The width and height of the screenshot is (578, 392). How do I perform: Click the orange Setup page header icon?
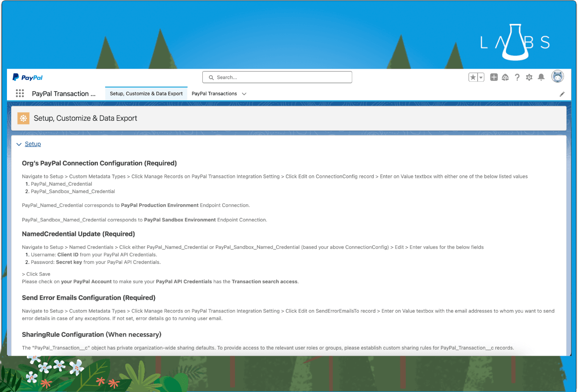pyautogui.click(x=23, y=118)
